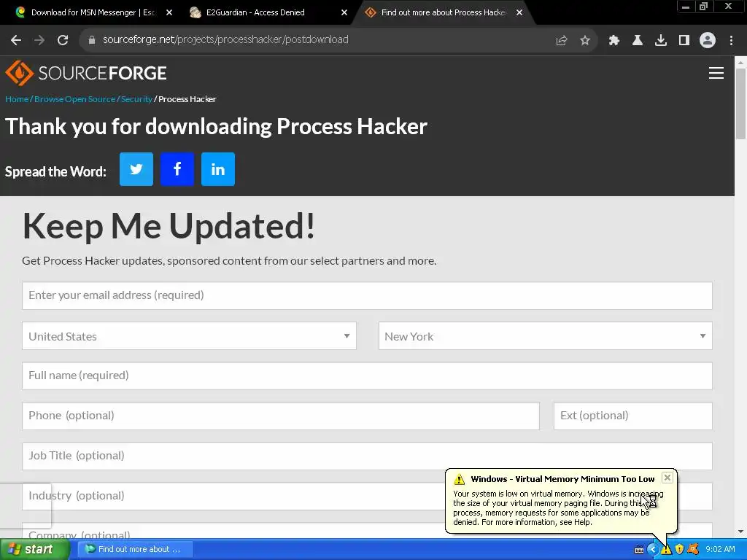Focus the Job Title field

pos(368,456)
